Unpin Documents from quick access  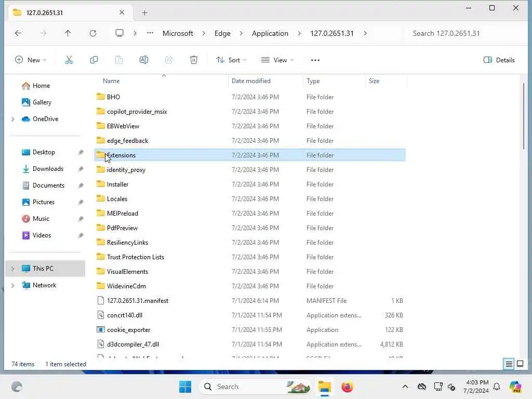pos(81,185)
